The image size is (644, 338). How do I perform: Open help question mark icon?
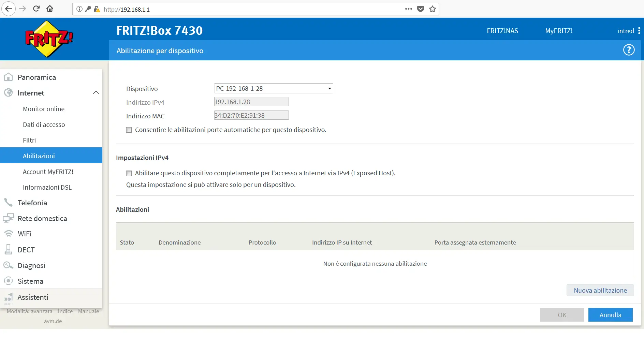tap(629, 50)
